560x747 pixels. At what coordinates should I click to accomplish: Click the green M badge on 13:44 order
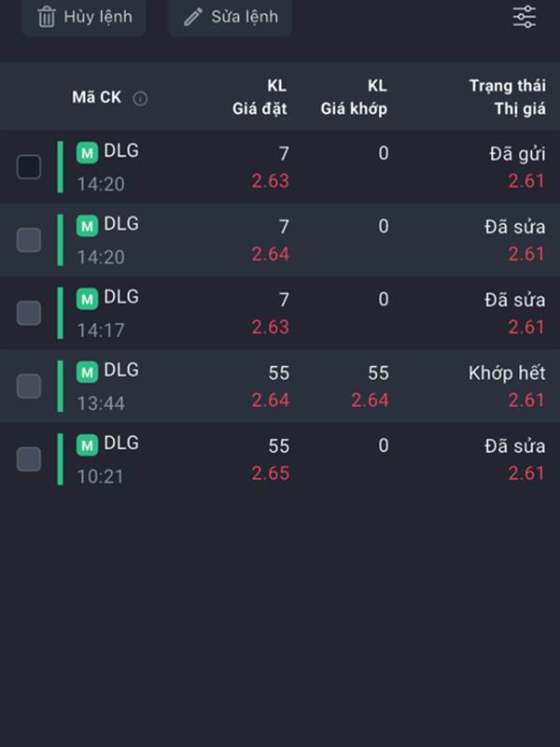[x=87, y=372]
